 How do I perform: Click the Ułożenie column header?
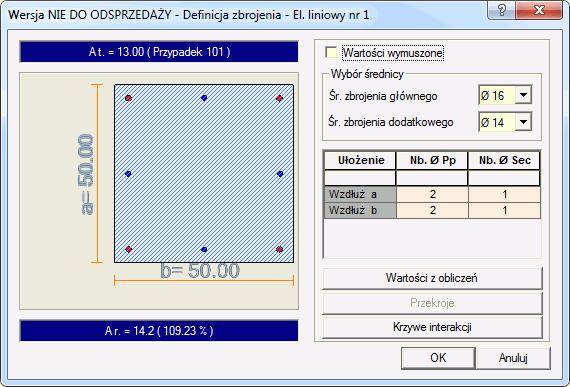pos(360,160)
